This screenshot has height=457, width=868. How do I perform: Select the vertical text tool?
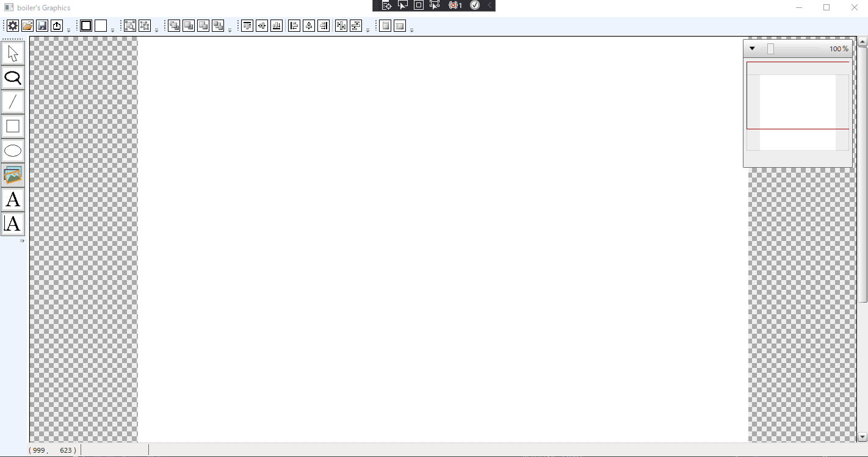pyautogui.click(x=13, y=224)
